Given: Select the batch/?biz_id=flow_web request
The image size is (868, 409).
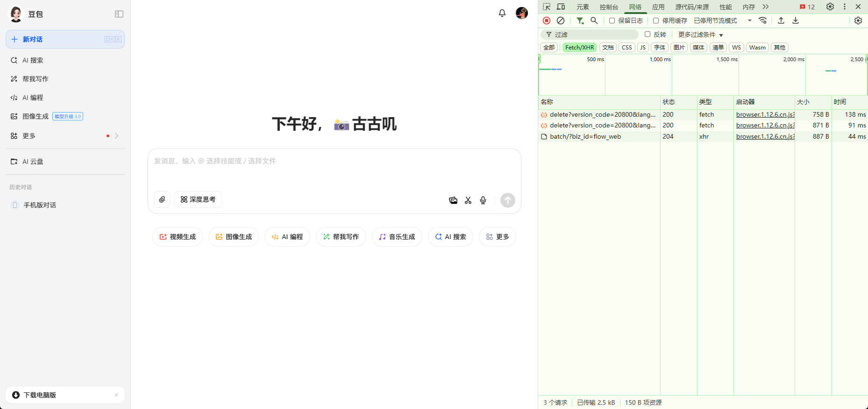Looking at the screenshot, I should point(585,136).
